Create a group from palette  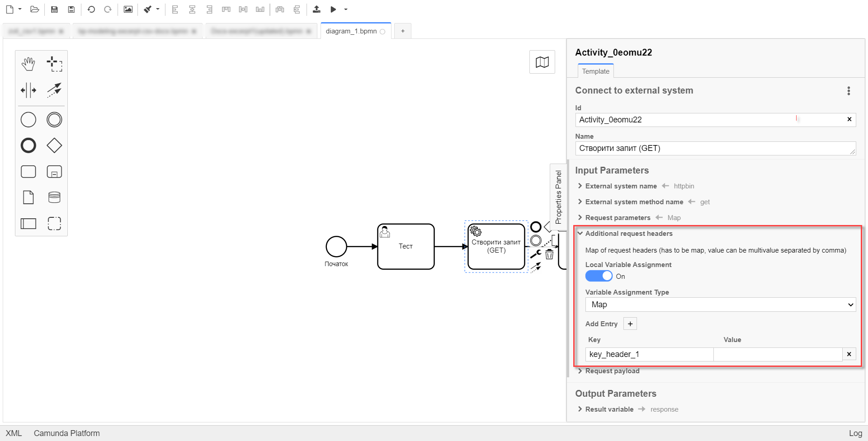tap(54, 223)
